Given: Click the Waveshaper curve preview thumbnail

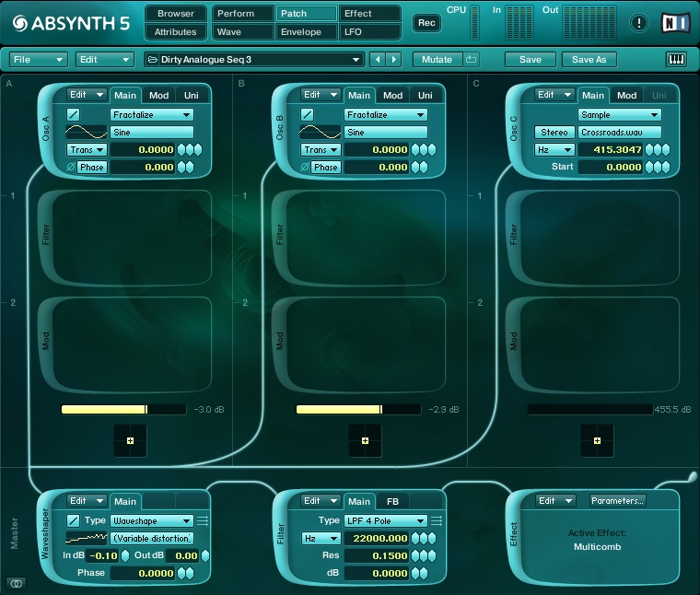Looking at the screenshot, I should tap(87, 538).
